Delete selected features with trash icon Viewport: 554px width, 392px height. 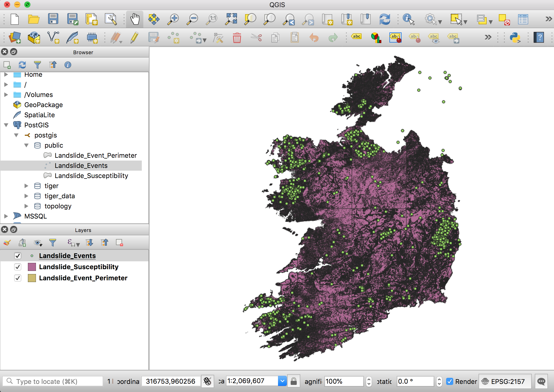click(237, 37)
